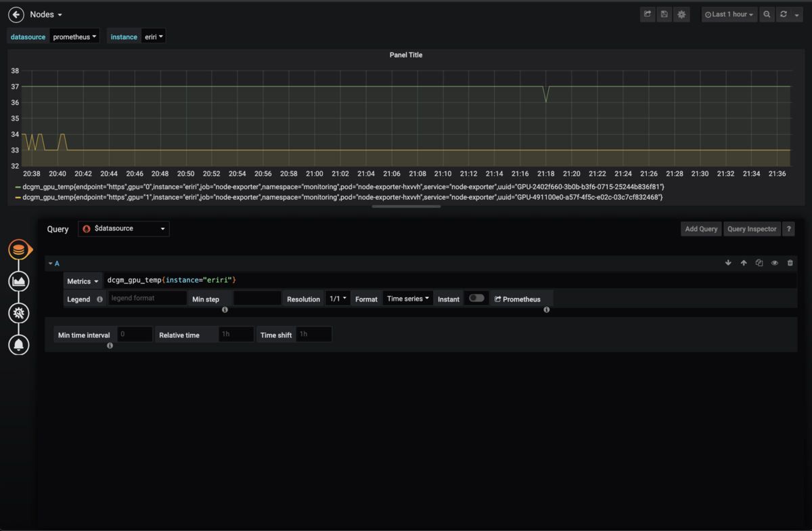Viewport: 812px width, 531px height.
Task: Duplicate query A
Action: [x=759, y=263]
